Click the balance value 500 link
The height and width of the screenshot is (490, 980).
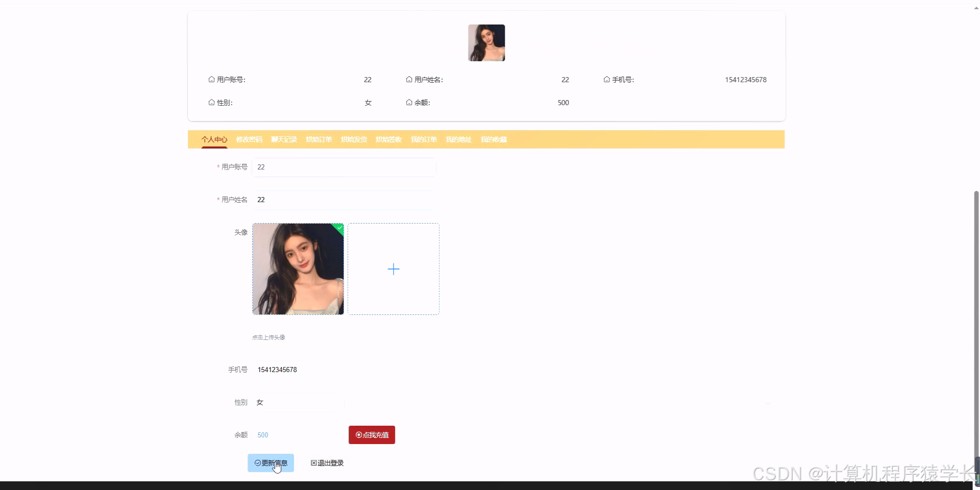pyautogui.click(x=263, y=435)
